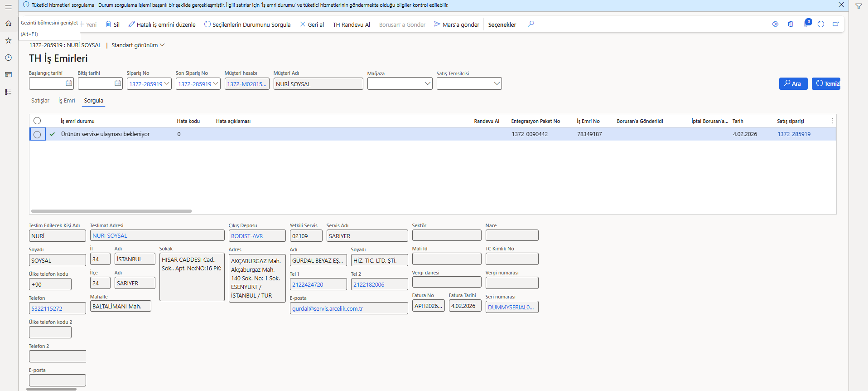The image size is (868, 391).
Task: Open Workspaces icon in the sidebar
Action: pos(8,75)
